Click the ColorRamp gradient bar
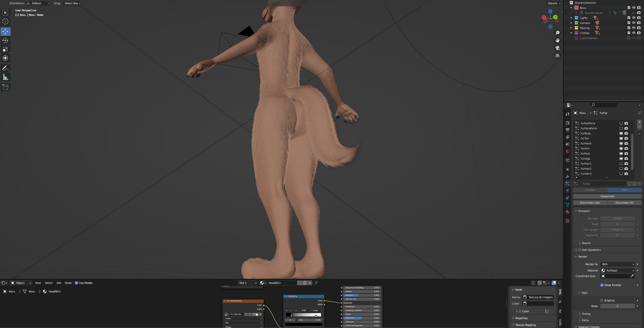Viewport: 644px width, 328px height. coord(303,315)
